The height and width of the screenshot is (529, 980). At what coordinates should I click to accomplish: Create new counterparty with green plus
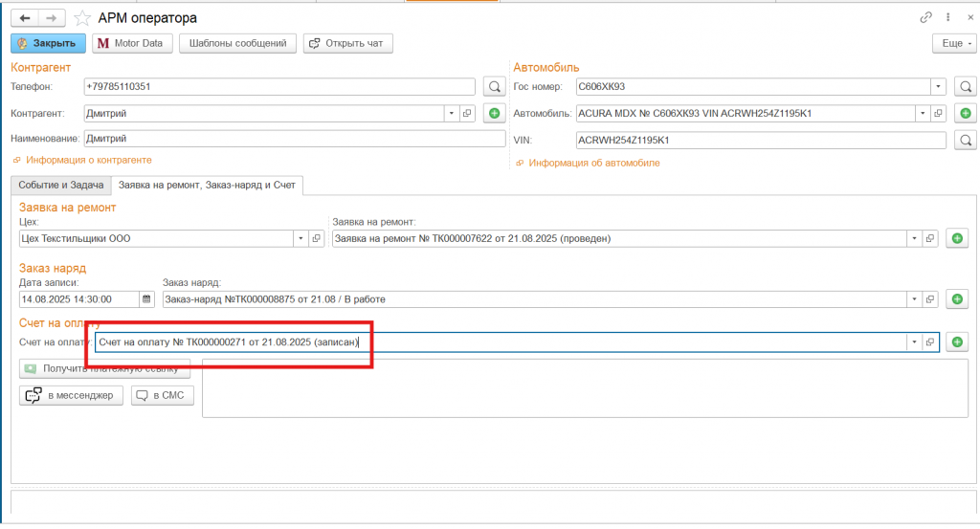[494, 114]
